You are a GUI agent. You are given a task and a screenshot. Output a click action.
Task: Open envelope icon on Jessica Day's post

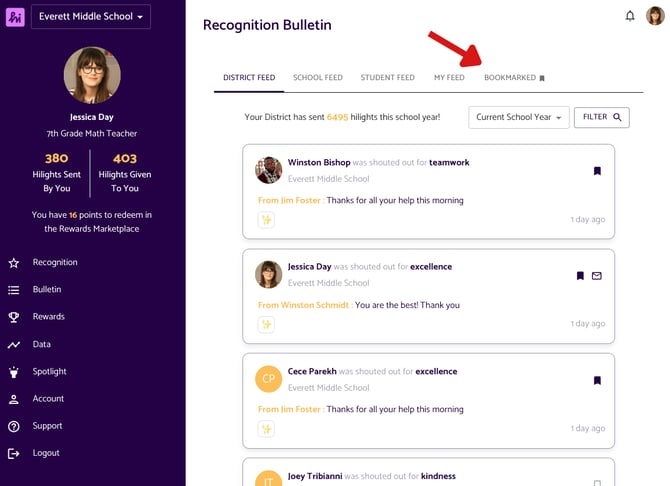[597, 276]
